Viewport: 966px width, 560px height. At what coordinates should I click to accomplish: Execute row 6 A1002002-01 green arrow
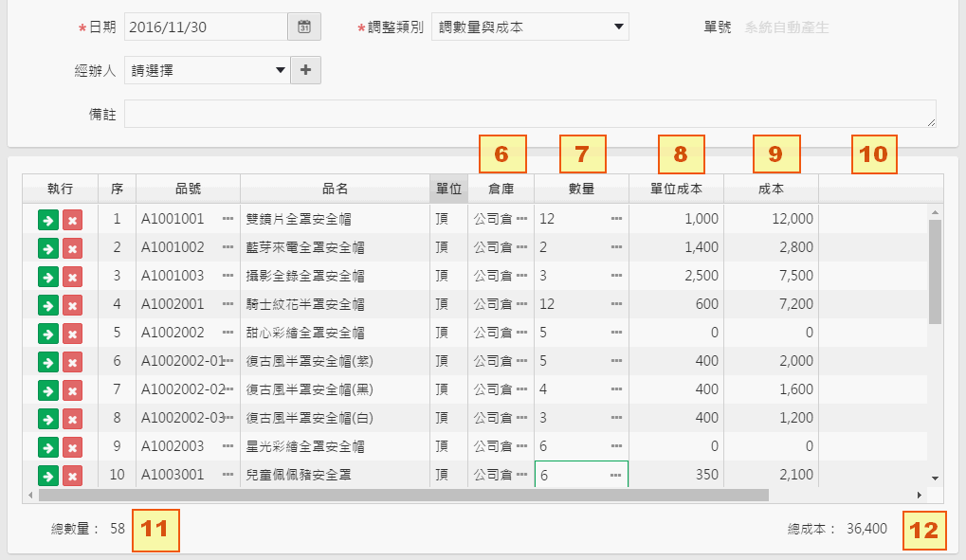(x=48, y=362)
